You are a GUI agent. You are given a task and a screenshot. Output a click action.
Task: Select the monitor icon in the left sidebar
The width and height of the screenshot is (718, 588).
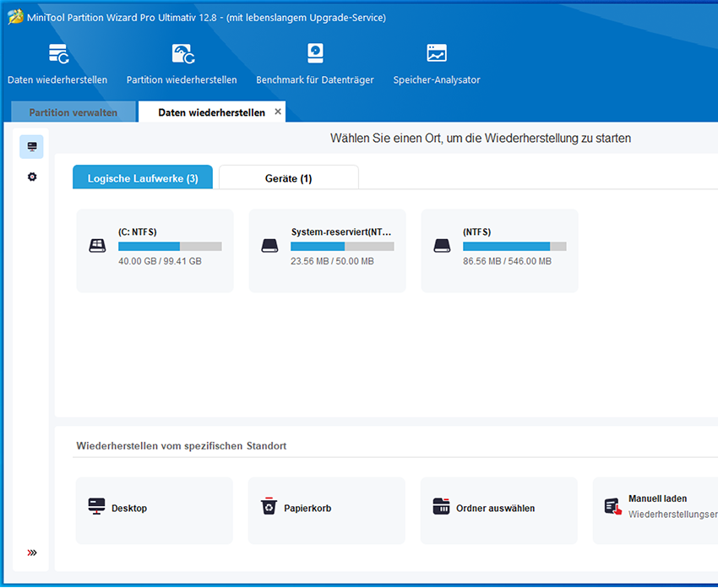point(32,147)
